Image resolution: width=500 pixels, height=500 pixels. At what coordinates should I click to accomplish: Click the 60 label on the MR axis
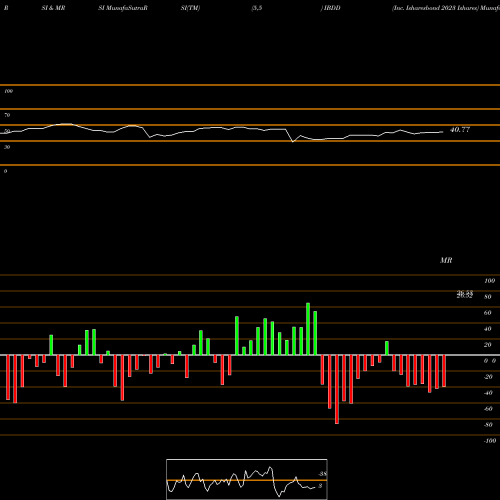488,313
